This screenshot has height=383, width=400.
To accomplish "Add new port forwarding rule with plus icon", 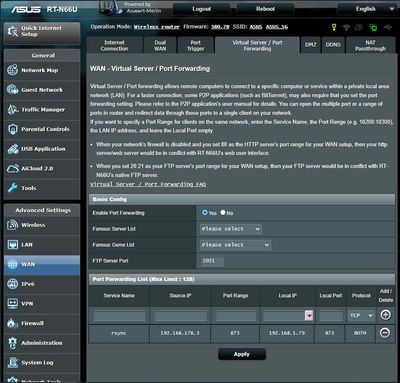I will pos(385,315).
